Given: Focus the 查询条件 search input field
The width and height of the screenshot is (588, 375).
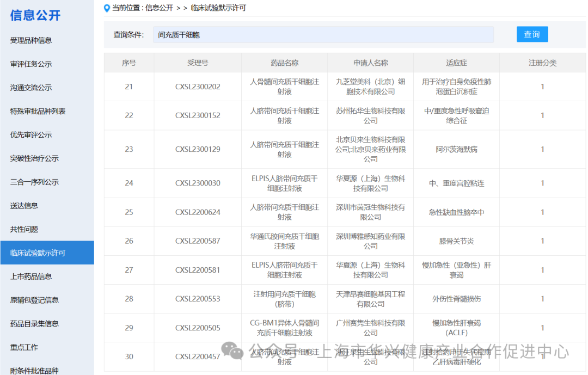Looking at the screenshot, I should [x=323, y=35].
